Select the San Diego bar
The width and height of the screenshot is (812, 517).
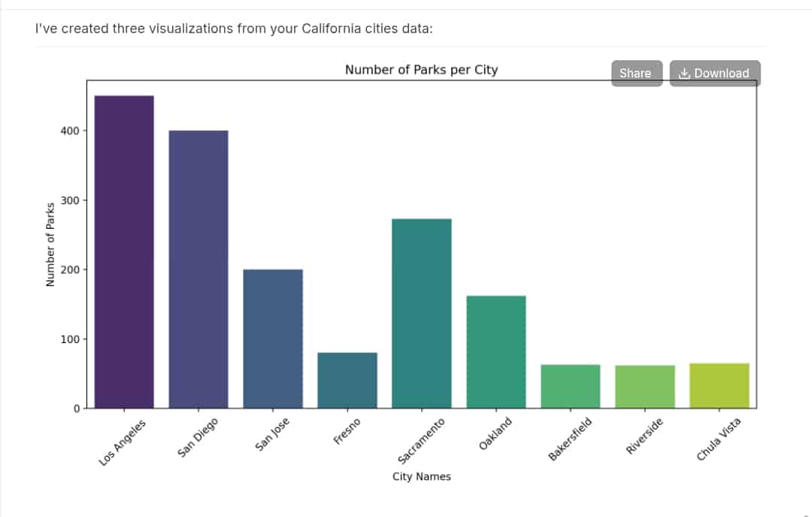coord(198,269)
